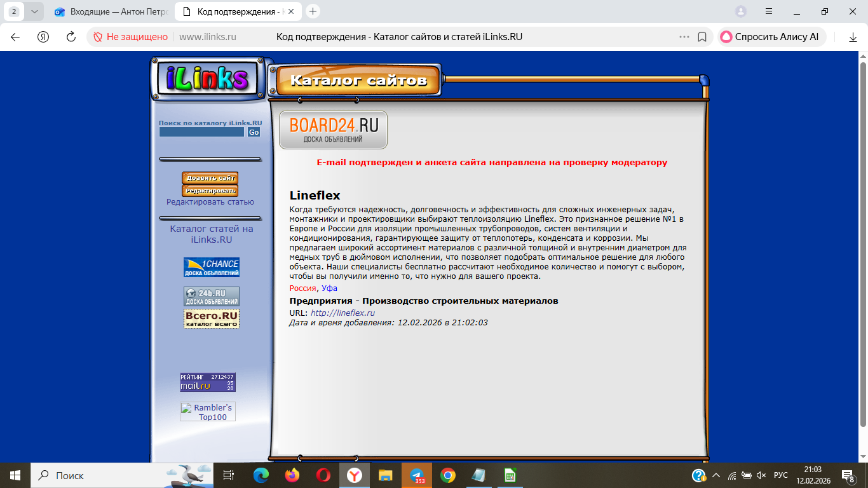
Task: Click the red 'E-mail подтвержден' confirmation message
Action: click(x=492, y=163)
